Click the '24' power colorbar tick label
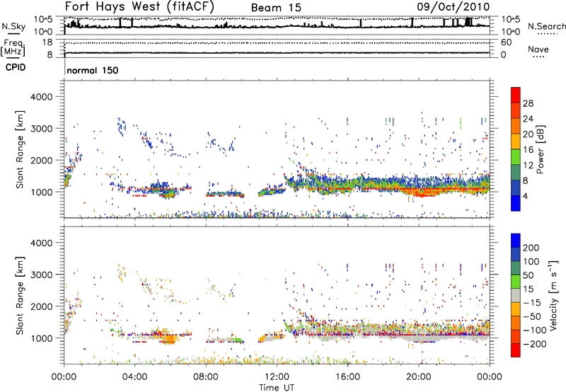Viewport: 566px width, 392px height. pos(528,119)
